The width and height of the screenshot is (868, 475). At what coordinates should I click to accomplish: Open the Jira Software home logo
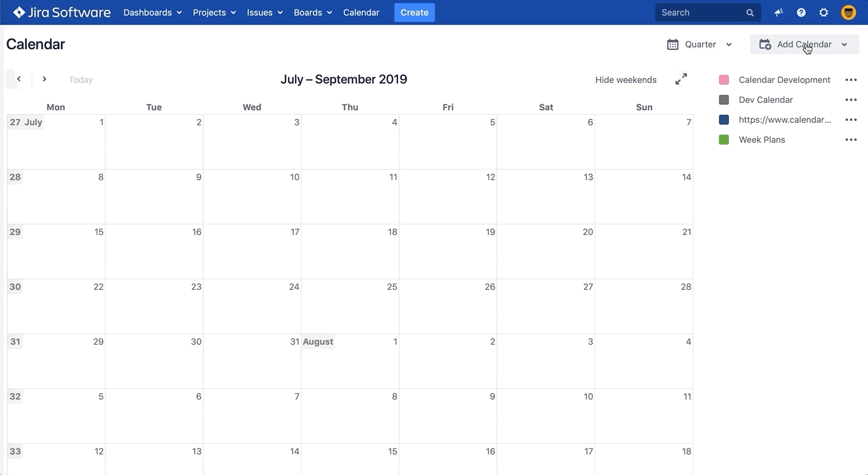60,12
